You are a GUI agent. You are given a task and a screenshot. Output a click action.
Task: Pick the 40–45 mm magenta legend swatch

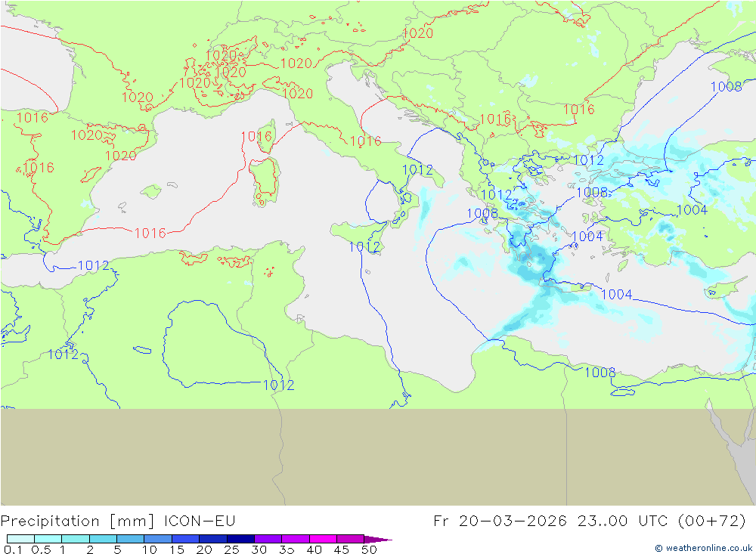323,539
